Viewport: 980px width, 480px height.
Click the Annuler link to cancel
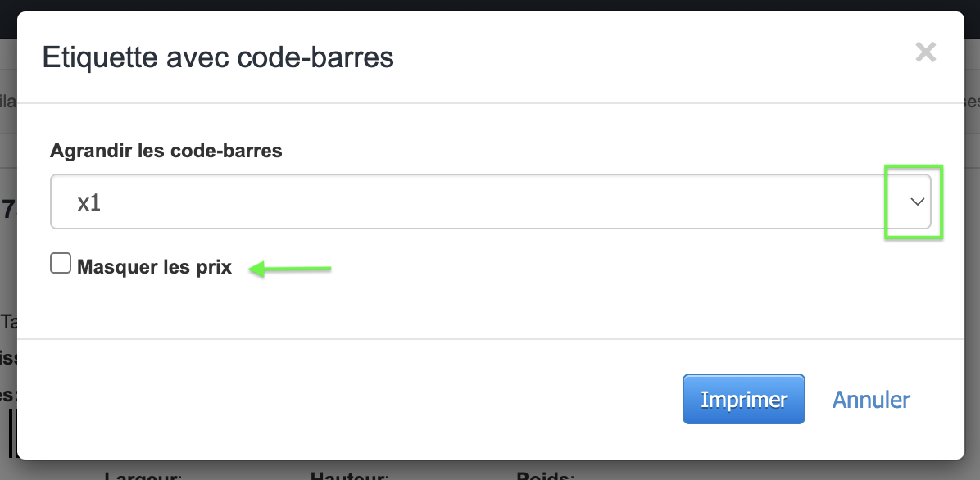point(870,399)
